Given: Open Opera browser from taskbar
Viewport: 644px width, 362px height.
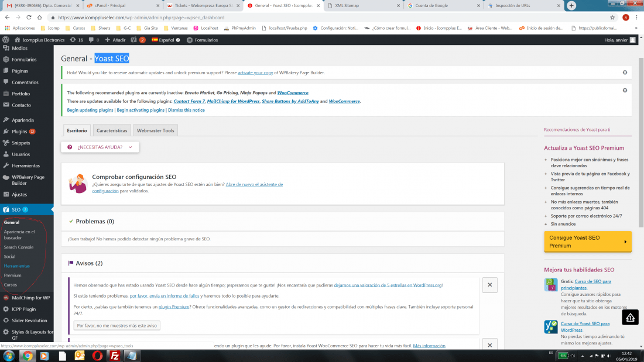Looking at the screenshot, I should (97, 356).
